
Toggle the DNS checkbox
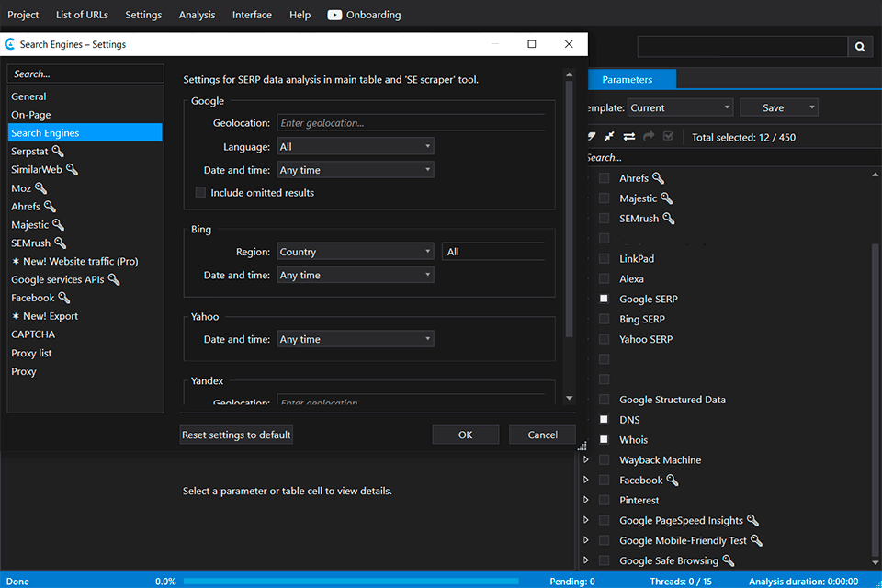pyautogui.click(x=605, y=419)
